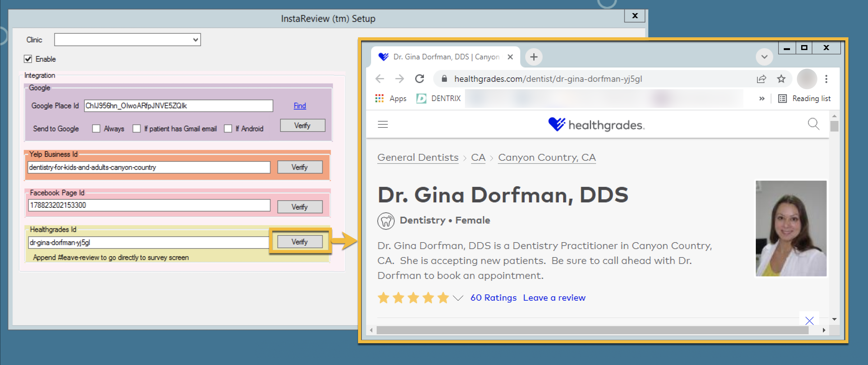Click the Yelp Business Id field

coord(149,168)
